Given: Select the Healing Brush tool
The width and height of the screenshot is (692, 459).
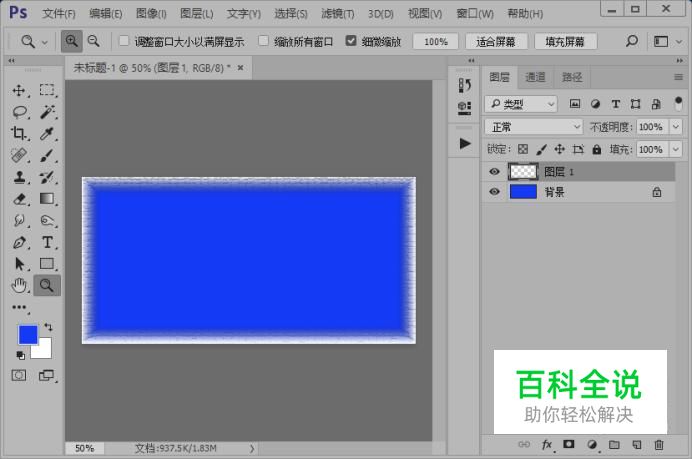Looking at the screenshot, I should click(19, 155).
